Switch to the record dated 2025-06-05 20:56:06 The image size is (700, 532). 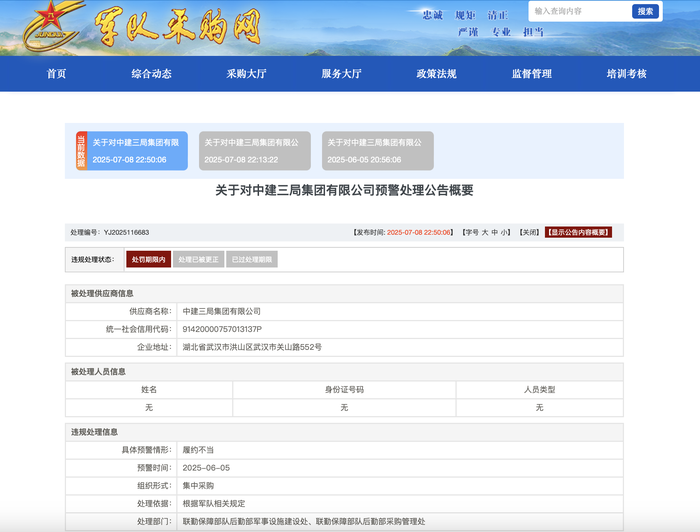(378, 151)
